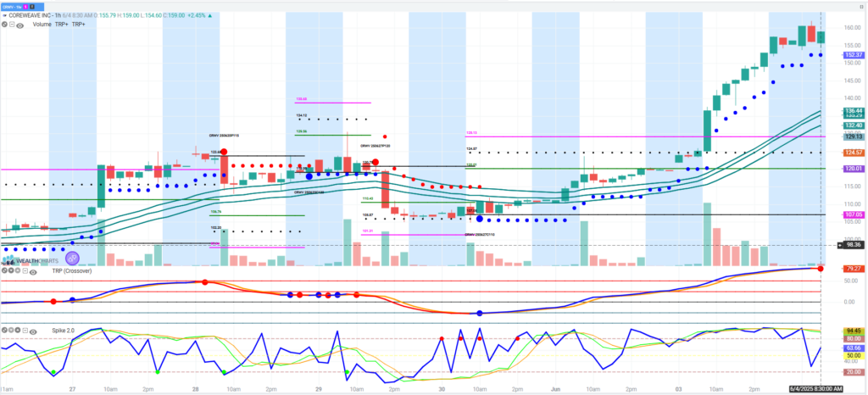Click the purple round widget above TRP panel

73,258
